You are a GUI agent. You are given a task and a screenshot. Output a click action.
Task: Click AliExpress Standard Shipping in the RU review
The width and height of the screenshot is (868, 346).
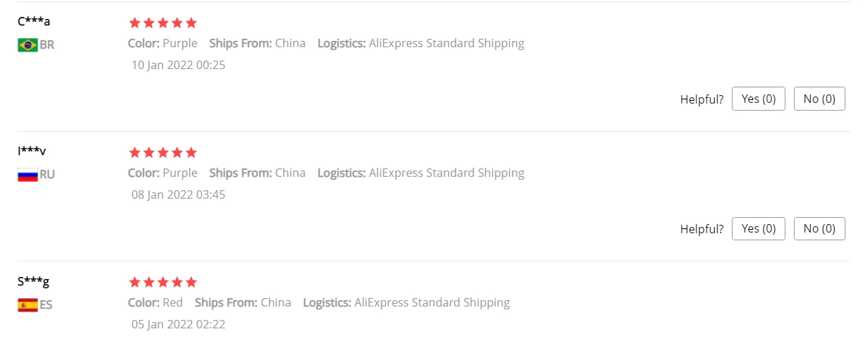click(x=447, y=173)
